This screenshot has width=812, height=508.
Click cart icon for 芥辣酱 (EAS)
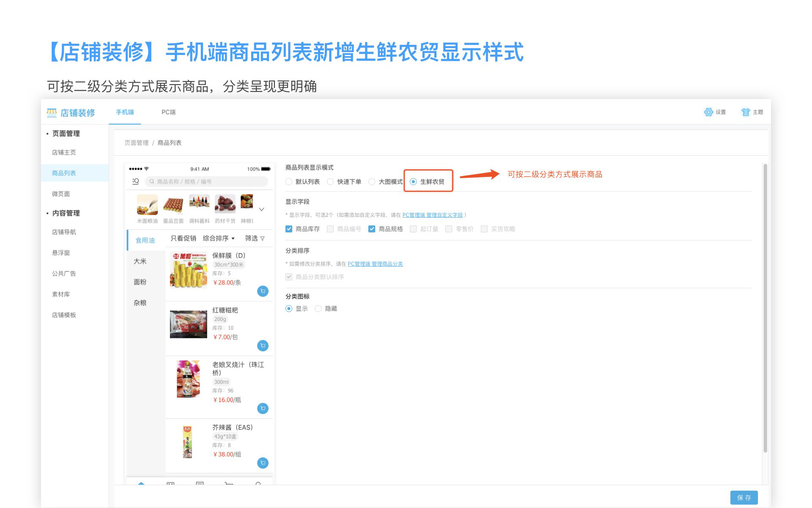pos(263,463)
